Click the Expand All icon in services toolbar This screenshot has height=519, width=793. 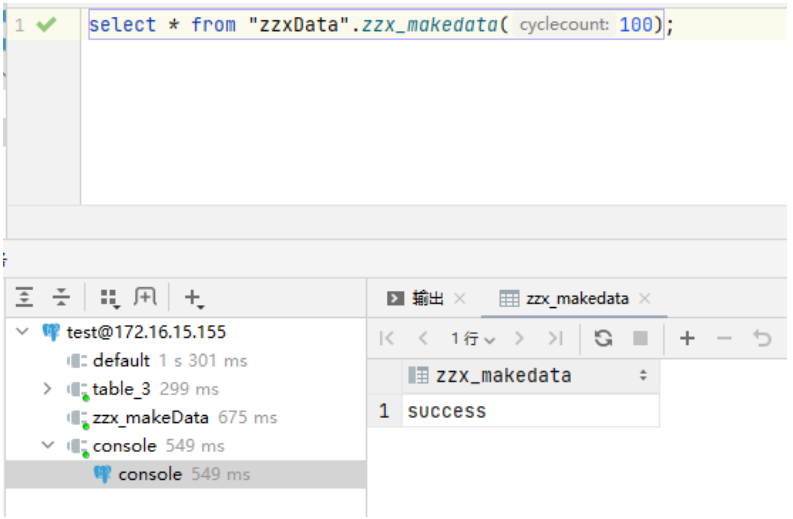[x=25, y=297]
